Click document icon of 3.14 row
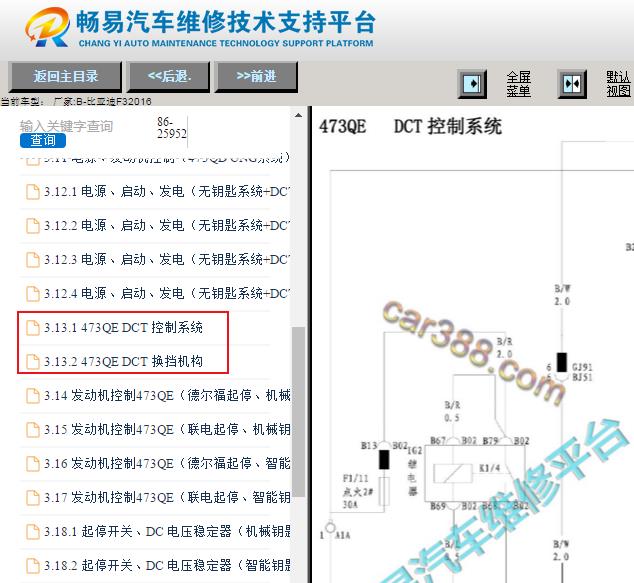This screenshot has width=634, height=583. pyautogui.click(x=33, y=396)
